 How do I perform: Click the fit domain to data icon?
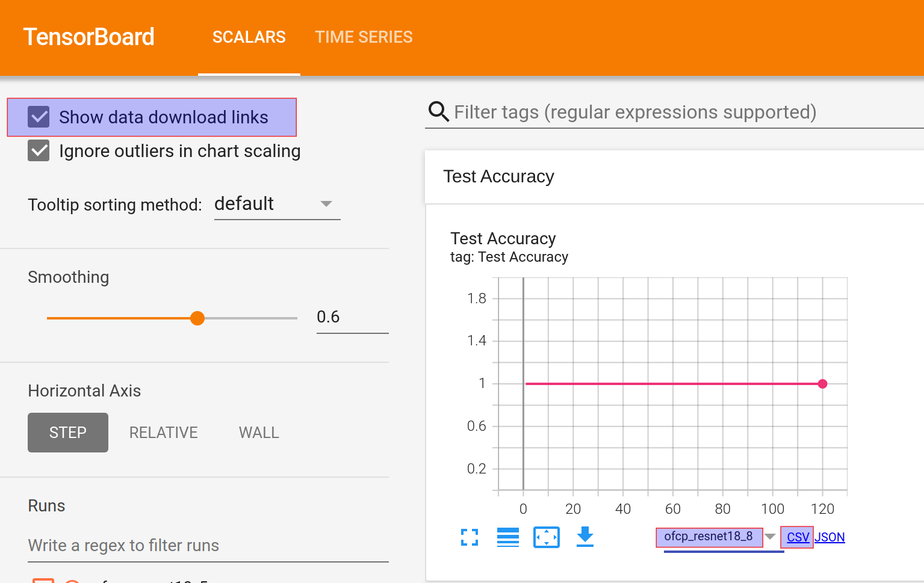tap(547, 537)
